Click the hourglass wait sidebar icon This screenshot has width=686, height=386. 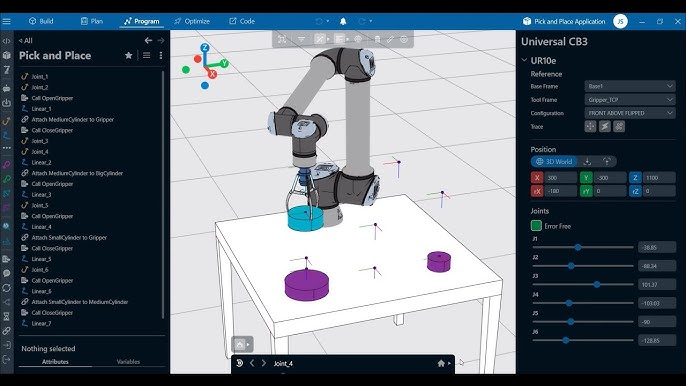[x=6, y=316]
